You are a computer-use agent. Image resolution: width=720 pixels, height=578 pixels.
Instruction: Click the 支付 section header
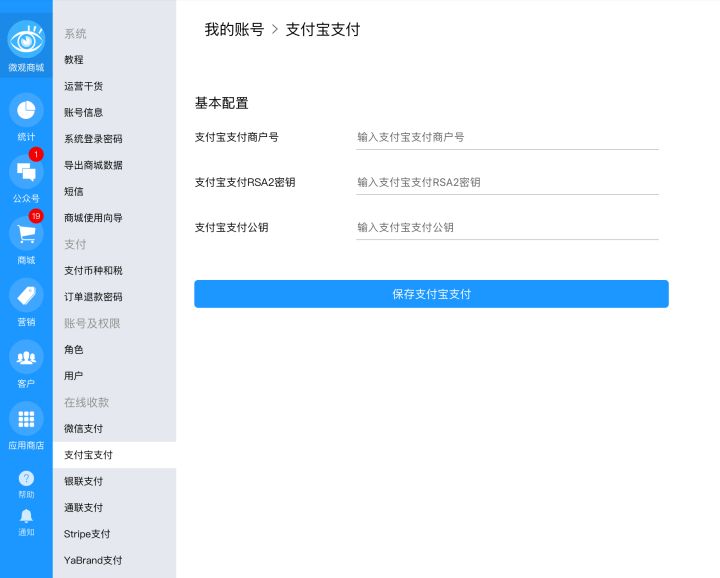(75, 244)
